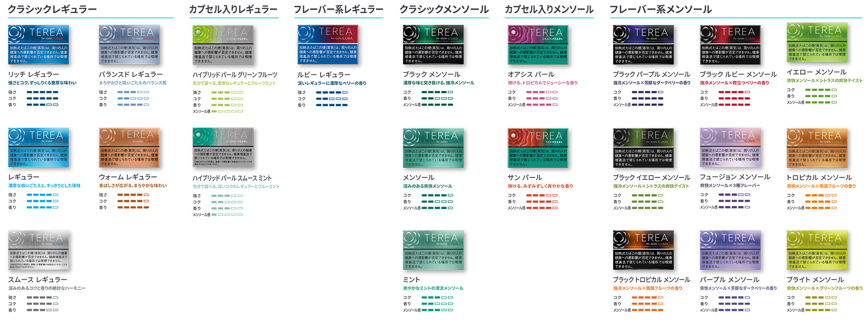This screenshot has height=320, width=868.
Task: Click the ブラック メンソール pack image
Action: [x=434, y=45]
